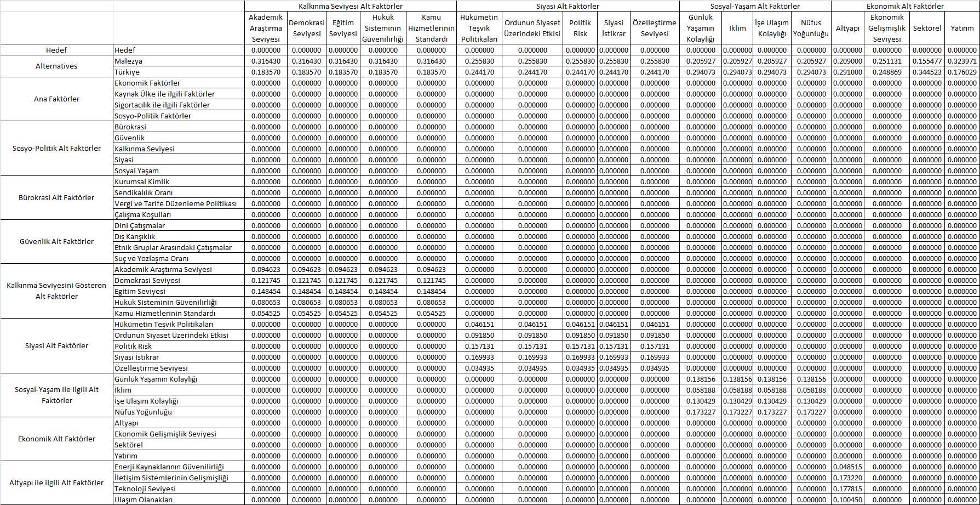This screenshot has width=980, height=505.
Task: Select the cell with value 0.251131
Action: click(x=887, y=61)
